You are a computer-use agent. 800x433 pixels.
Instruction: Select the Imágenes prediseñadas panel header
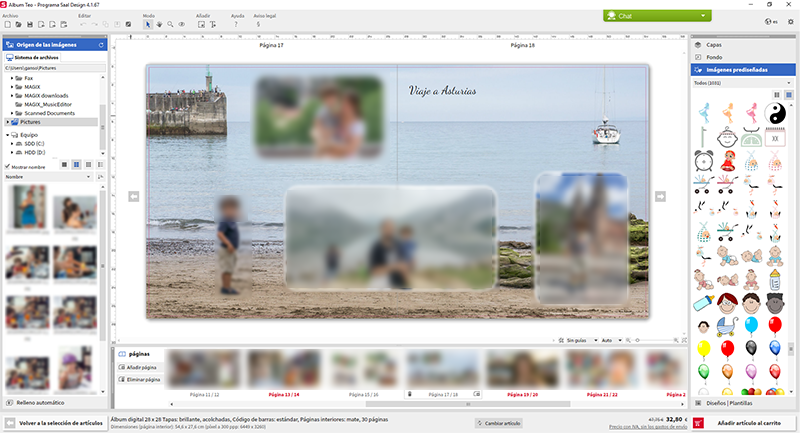[x=743, y=70]
